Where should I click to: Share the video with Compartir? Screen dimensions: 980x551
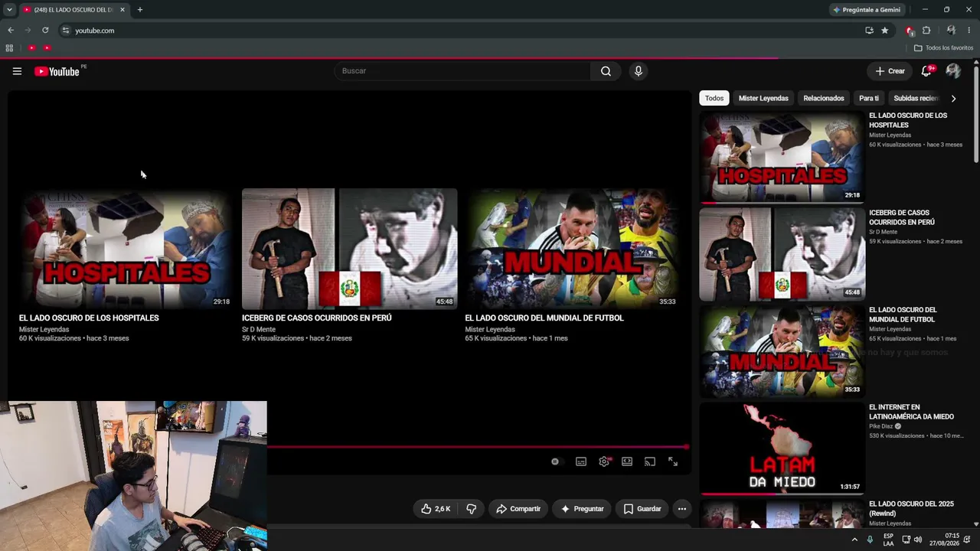pyautogui.click(x=518, y=509)
